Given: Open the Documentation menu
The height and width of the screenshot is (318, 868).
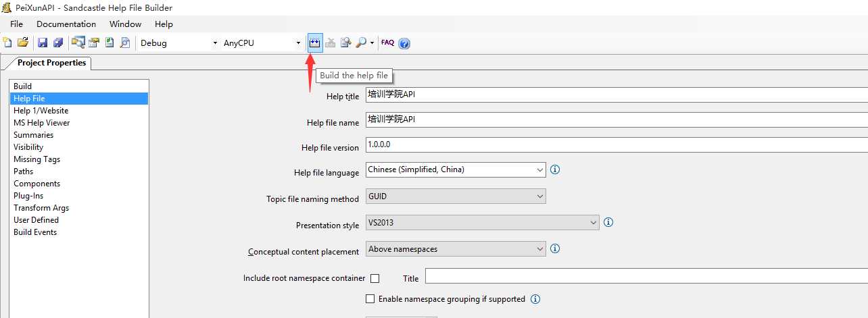Looking at the screenshot, I should pos(66,24).
